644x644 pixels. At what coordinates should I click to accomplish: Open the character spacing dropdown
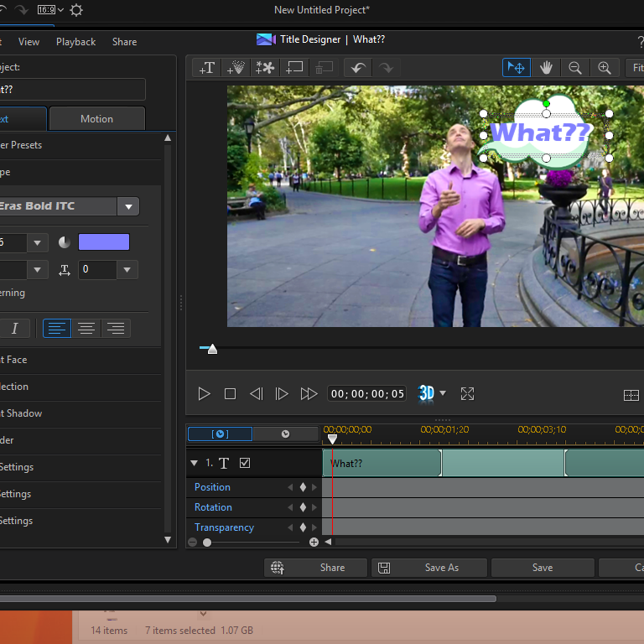[127, 270]
